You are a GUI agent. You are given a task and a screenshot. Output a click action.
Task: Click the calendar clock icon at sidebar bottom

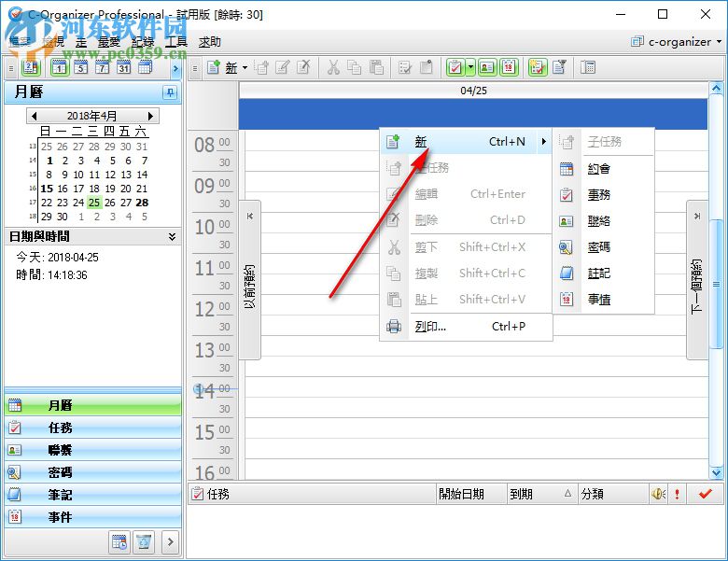(x=119, y=542)
